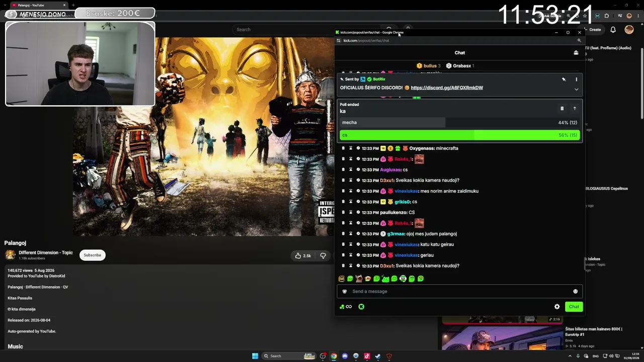Ban user grikis0 via ban icon
Viewport: 644px width, 362px height.
pos(358,202)
